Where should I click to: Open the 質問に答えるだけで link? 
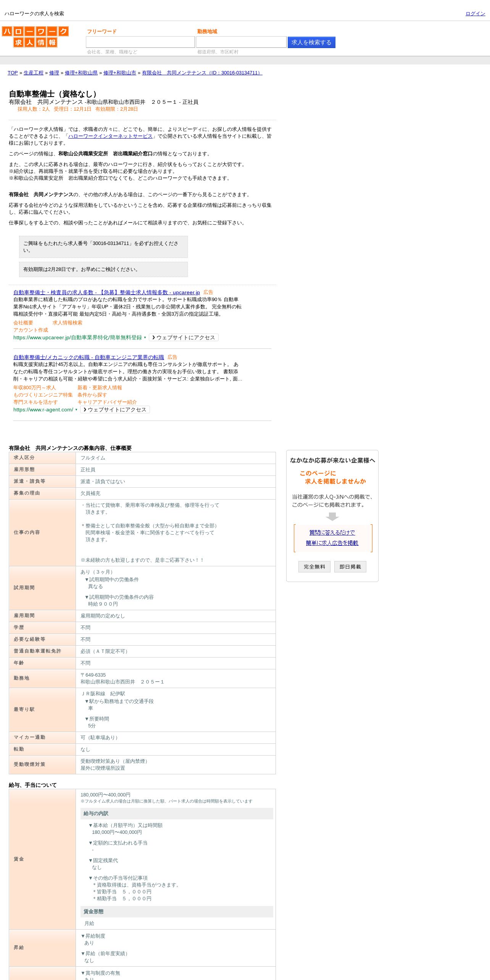point(332,533)
